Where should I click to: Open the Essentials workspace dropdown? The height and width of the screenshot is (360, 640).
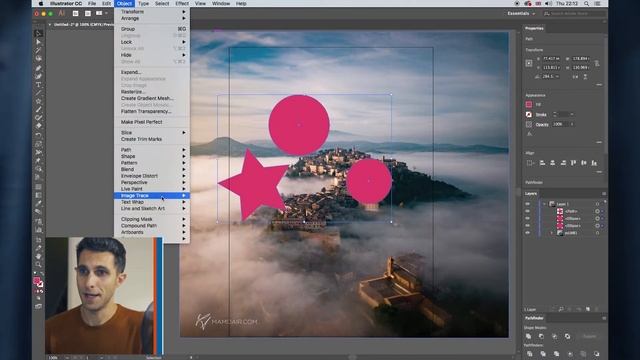pos(521,13)
